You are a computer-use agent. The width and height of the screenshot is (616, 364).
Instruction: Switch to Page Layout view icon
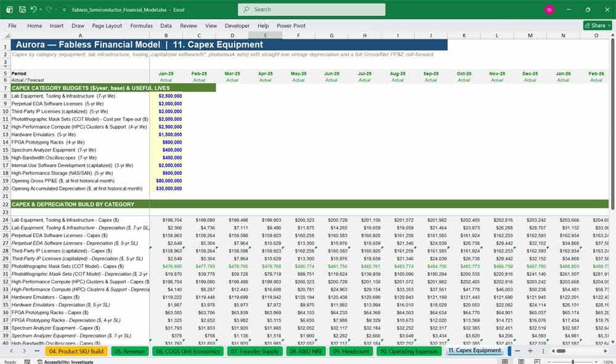pos(521,362)
